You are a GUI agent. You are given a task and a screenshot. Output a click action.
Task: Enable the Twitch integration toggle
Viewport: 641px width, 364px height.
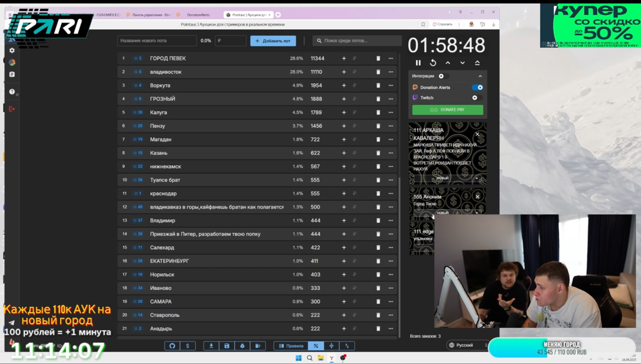click(477, 98)
